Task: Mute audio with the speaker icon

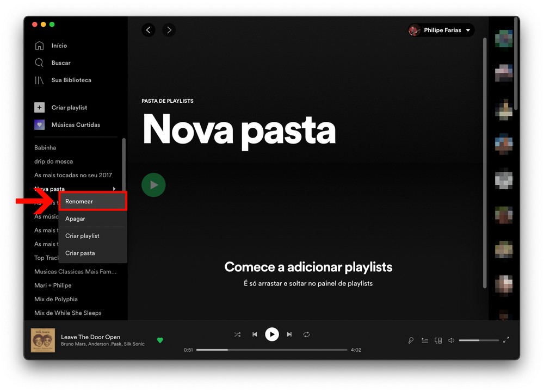Action: 452,340
